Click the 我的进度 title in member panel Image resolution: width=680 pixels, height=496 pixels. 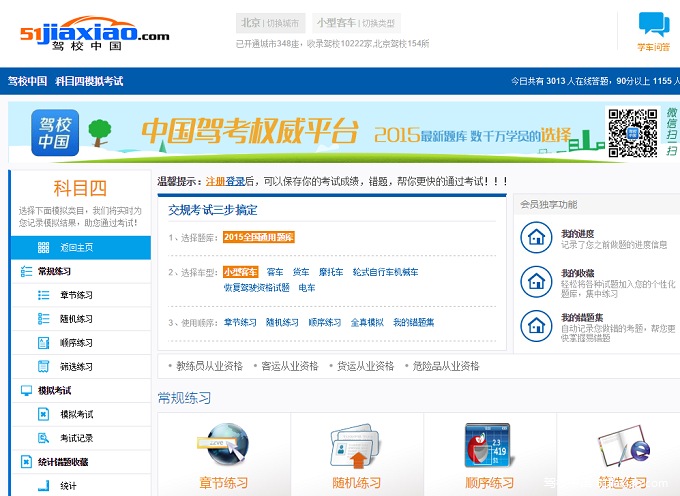[x=578, y=234]
